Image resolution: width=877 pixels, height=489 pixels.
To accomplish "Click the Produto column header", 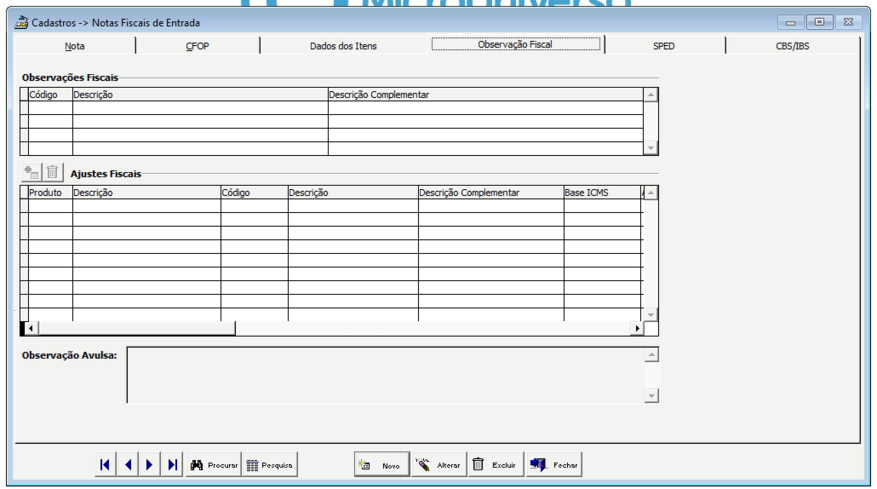I will pyautogui.click(x=50, y=192).
